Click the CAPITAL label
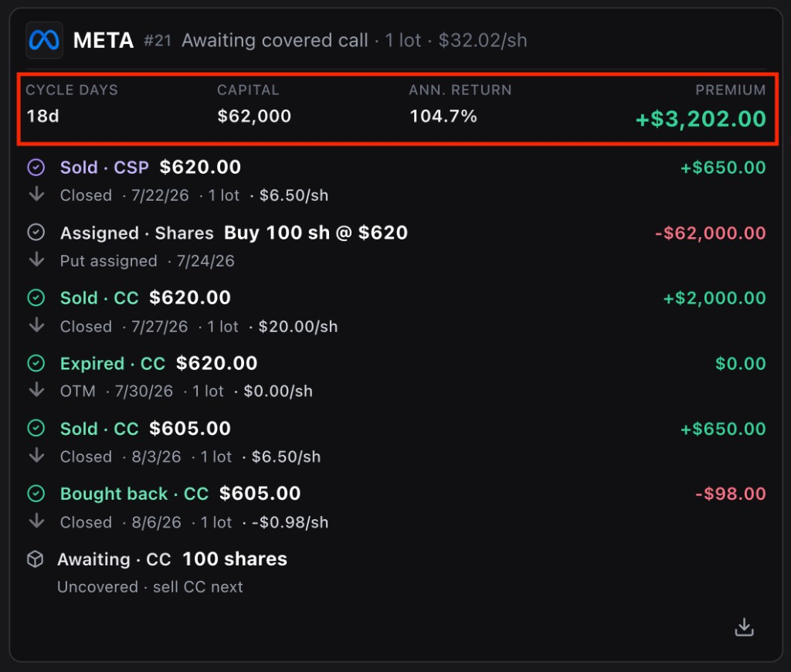 click(x=248, y=90)
